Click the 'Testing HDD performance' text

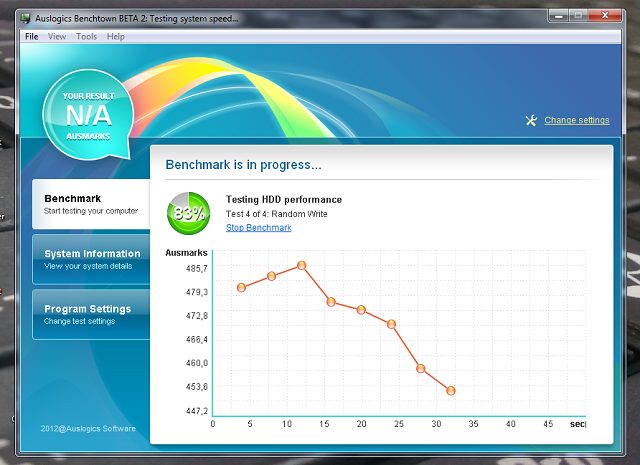(284, 200)
